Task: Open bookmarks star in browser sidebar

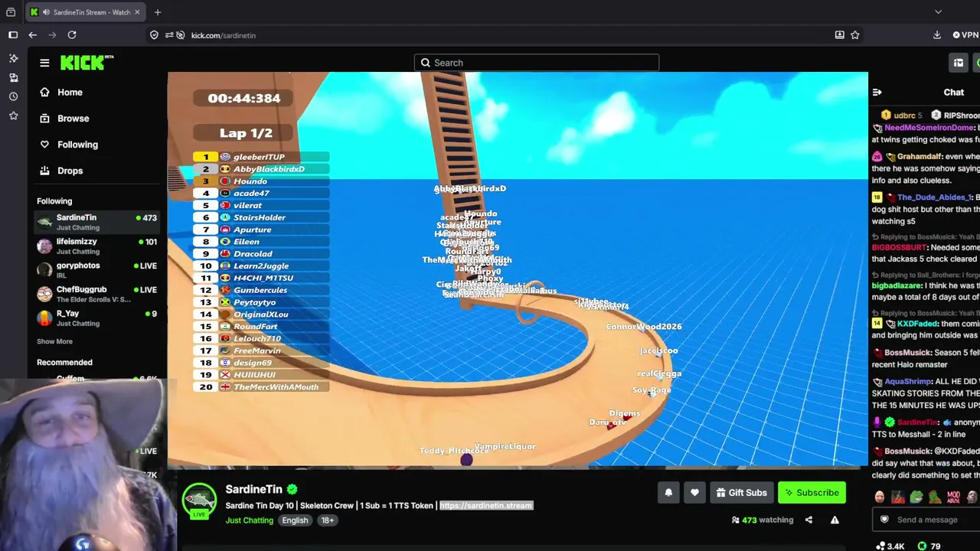Action: click(13, 116)
